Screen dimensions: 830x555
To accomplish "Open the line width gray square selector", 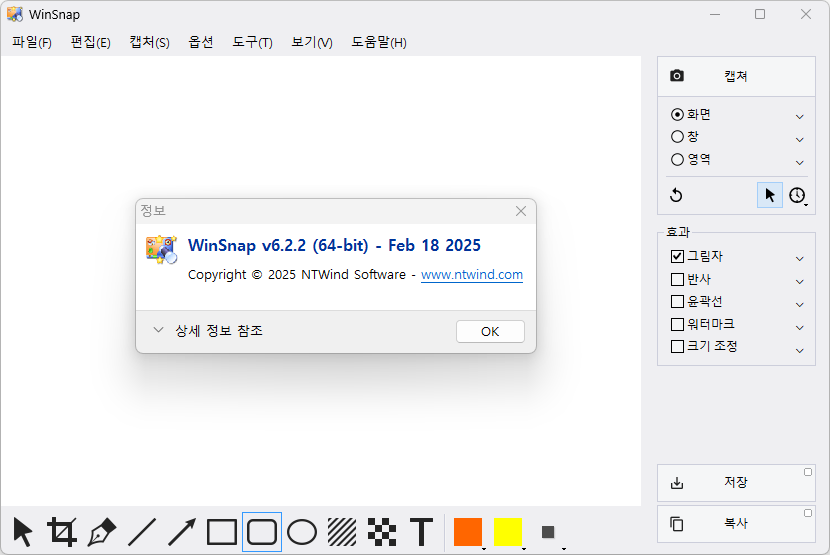I will click(548, 532).
